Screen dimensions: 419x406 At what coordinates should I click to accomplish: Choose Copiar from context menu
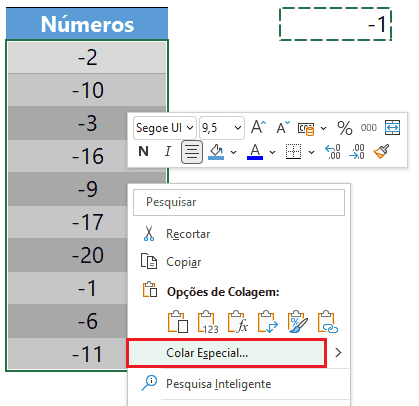[x=184, y=262]
